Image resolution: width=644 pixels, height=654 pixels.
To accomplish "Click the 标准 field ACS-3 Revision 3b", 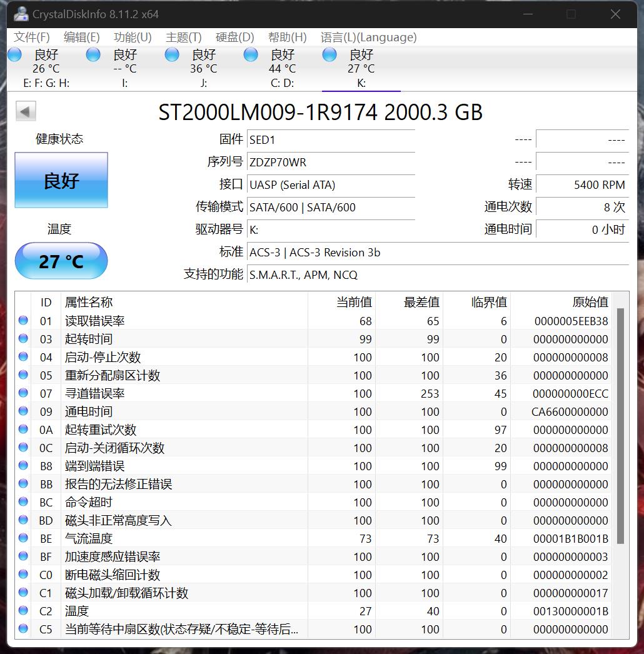I will tap(438, 253).
